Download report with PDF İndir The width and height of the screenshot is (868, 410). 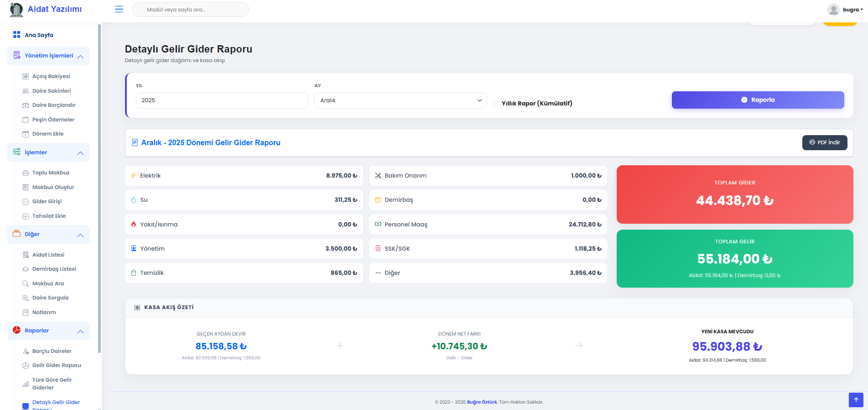point(824,142)
